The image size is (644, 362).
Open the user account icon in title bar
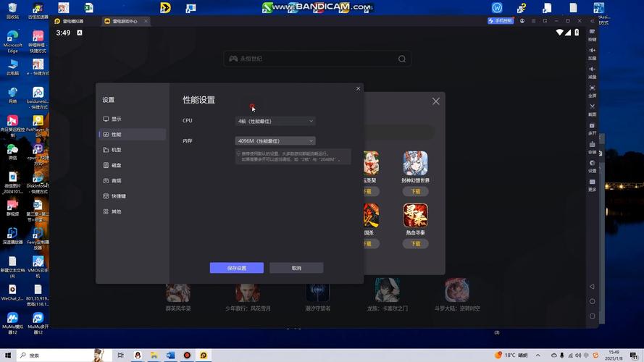coord(522,21)
